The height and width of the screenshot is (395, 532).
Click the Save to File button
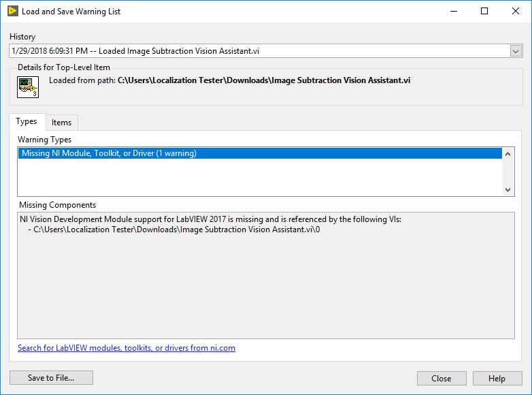[x=51, y=378]
